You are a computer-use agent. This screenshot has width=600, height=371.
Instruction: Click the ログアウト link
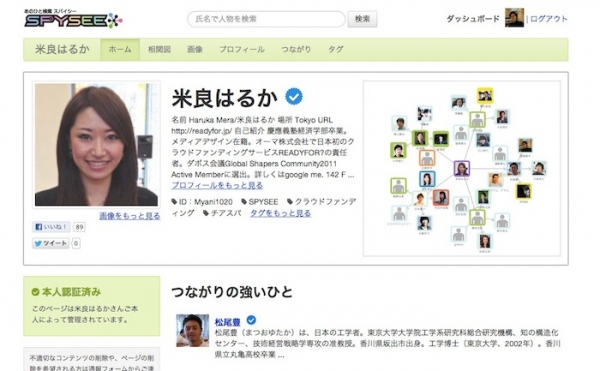(x=548, y=19)
